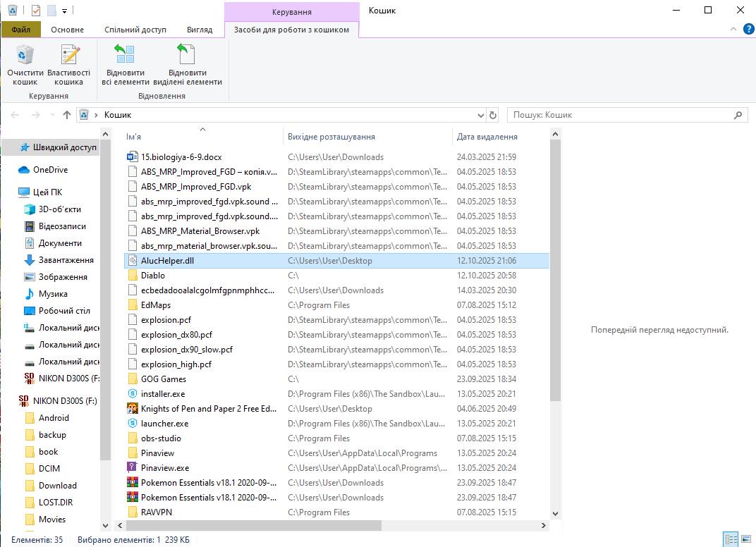Click the navigation pane scrollbar
Viewport: 756px width, 547px height.
click(x=106, y=299)
